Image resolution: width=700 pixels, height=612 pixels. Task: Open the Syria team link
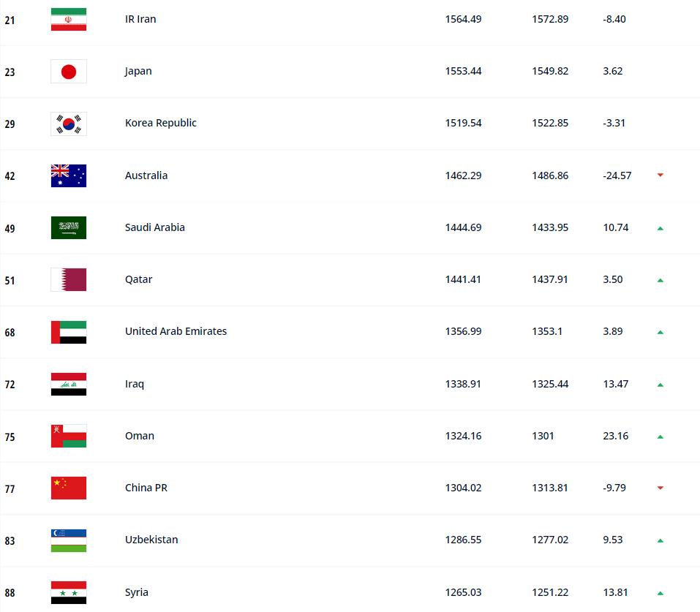click(x=137, y=592)
